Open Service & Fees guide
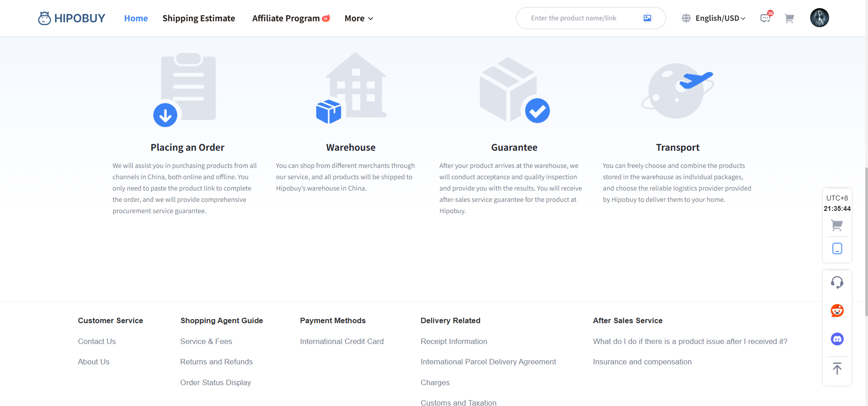Viewport: 868px width, 406px height. coord(206,341)
